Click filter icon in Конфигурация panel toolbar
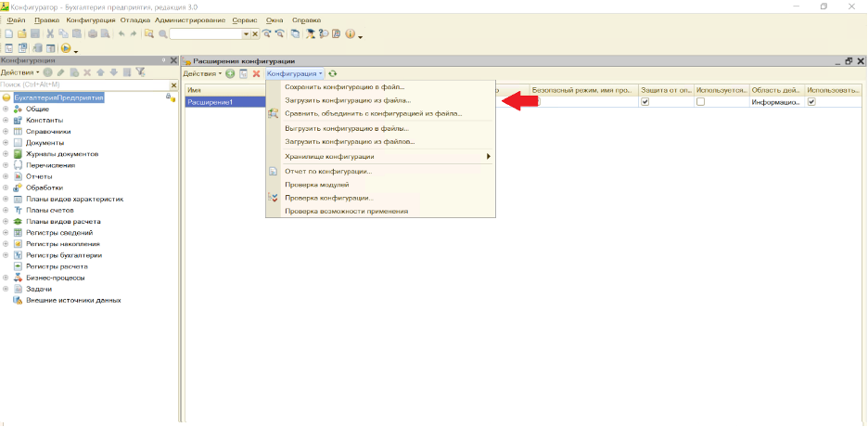868x427 pixels. coord(140,72)
